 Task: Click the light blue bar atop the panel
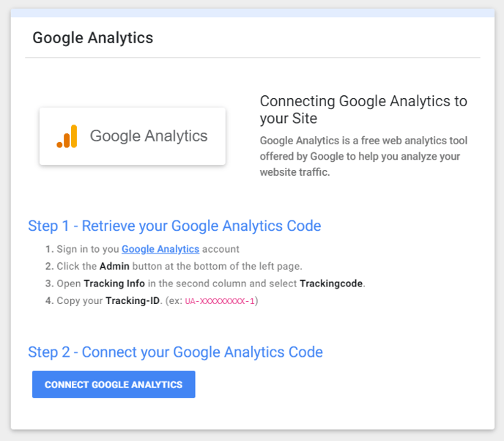(x=253, y=13)
